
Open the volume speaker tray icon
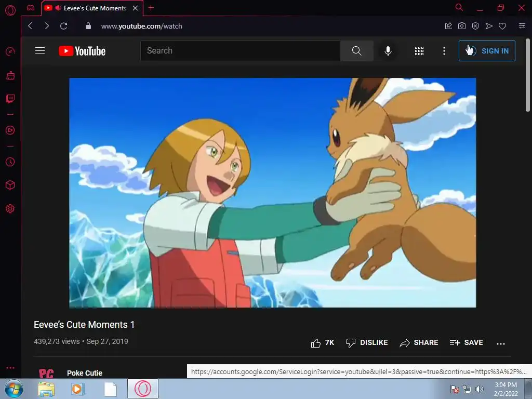[x=479, y=389]
